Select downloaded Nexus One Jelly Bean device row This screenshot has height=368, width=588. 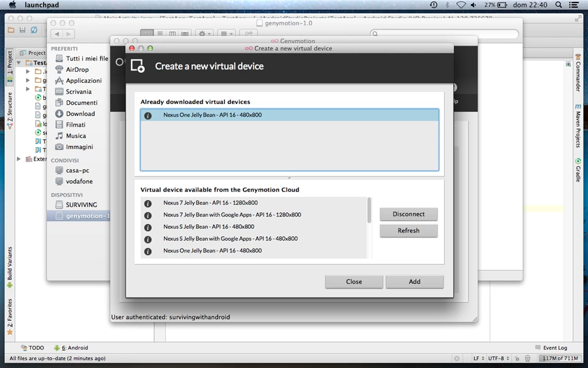tap(289, 115)
